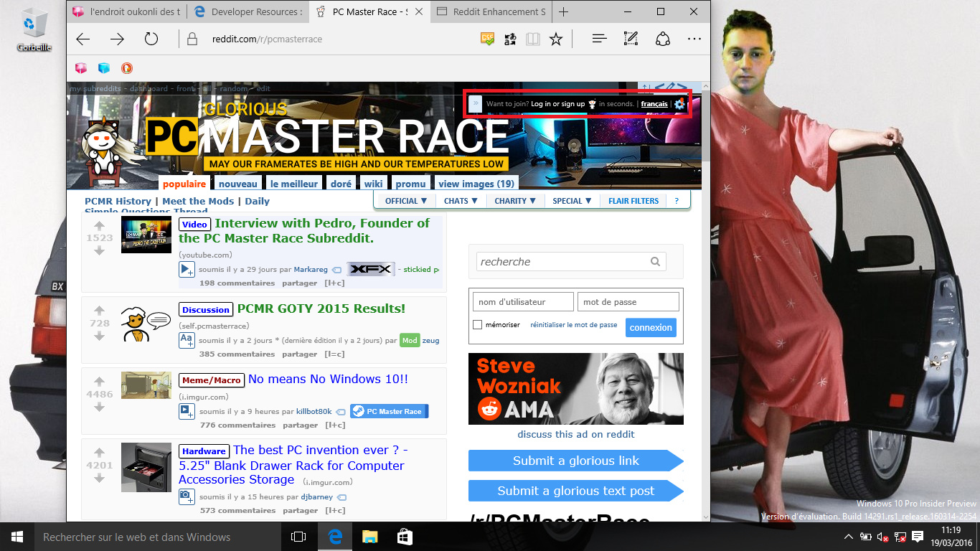Open a new browser tab with plus
The width and height of the screenshot is (980, 551).
(x=564, y=12)
